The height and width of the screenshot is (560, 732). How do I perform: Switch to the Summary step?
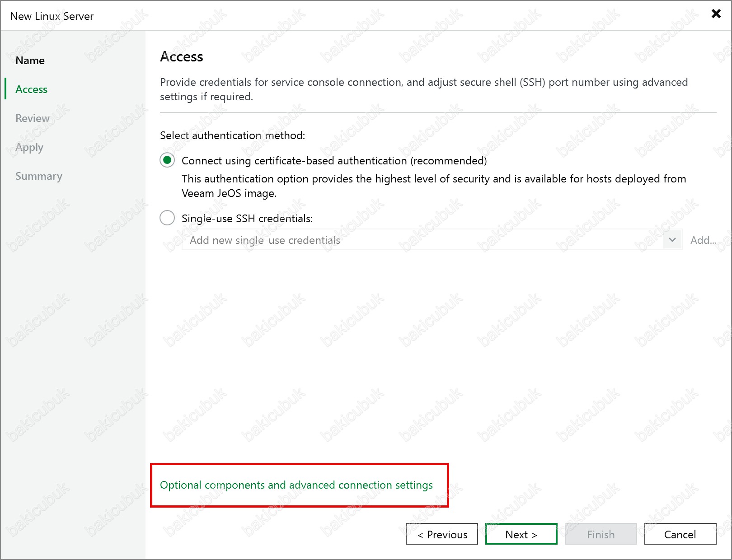pos(39,176)
